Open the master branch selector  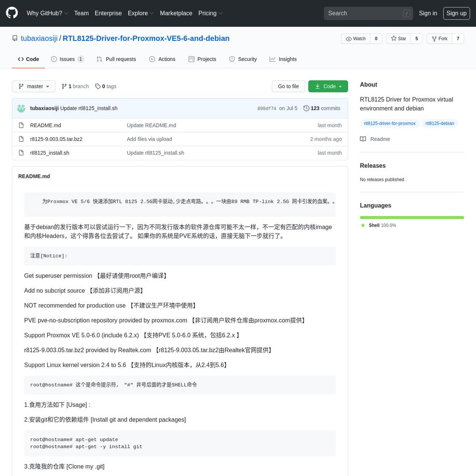click(x=34, y=86)
